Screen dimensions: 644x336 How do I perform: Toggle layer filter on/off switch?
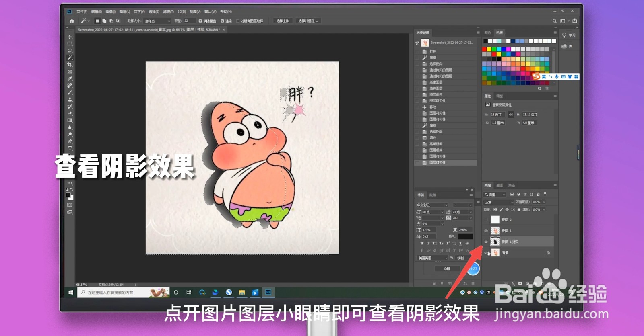tap(545, 194)
